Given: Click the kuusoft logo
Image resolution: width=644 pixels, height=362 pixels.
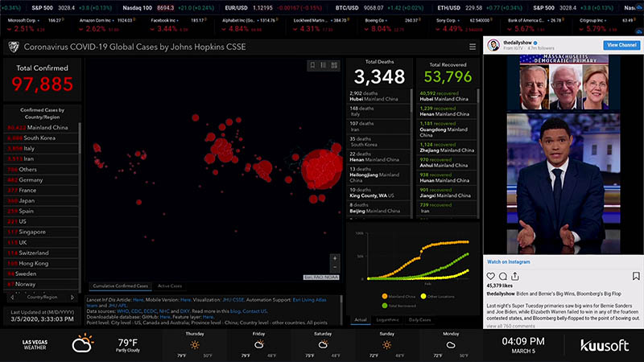Looking at the screenshot, I should click(605, 345).
